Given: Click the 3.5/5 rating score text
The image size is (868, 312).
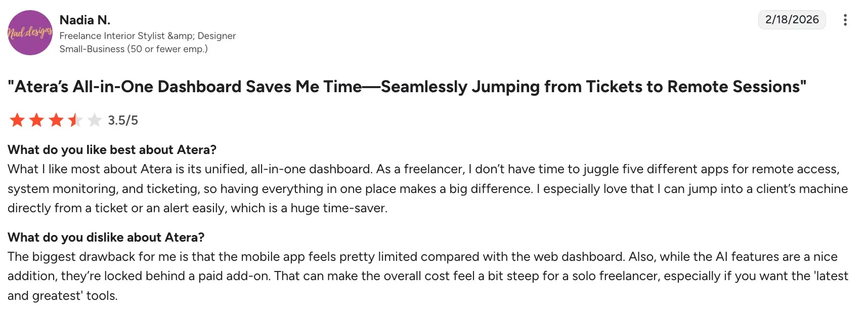Looking at the screenshot, I should point(123,121).
